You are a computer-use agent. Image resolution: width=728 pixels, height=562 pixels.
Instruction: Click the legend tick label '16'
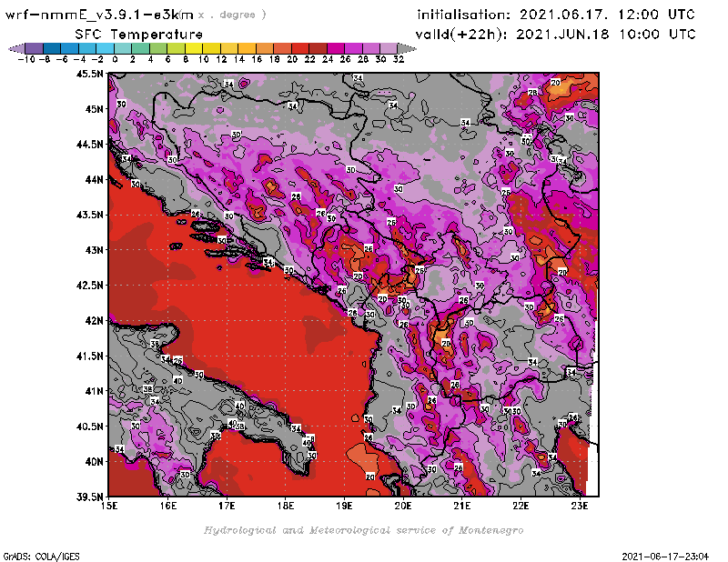(257, 59)
